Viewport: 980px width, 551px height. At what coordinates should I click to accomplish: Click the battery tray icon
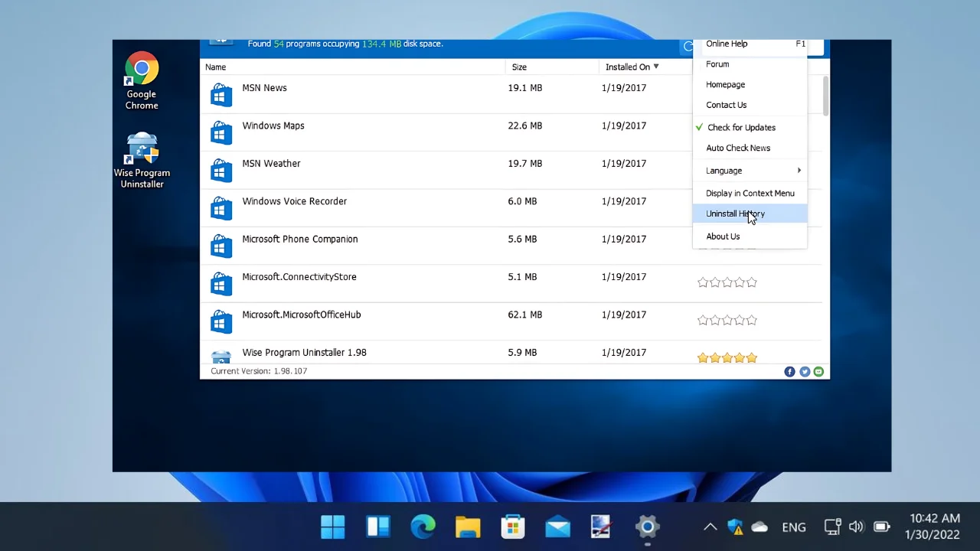pyautogui.click(x=881, y=527)
